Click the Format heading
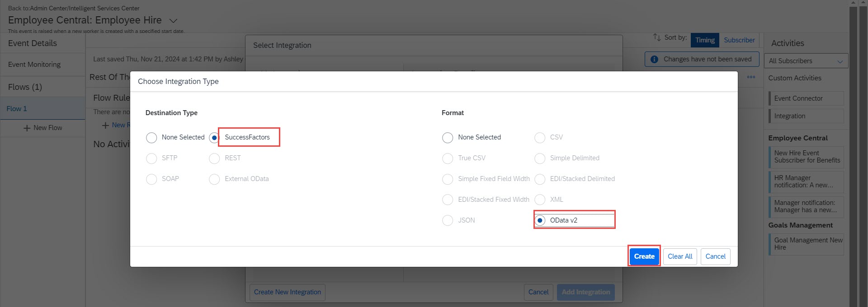This screenshot has height=307, width=868. pos(453,113)
